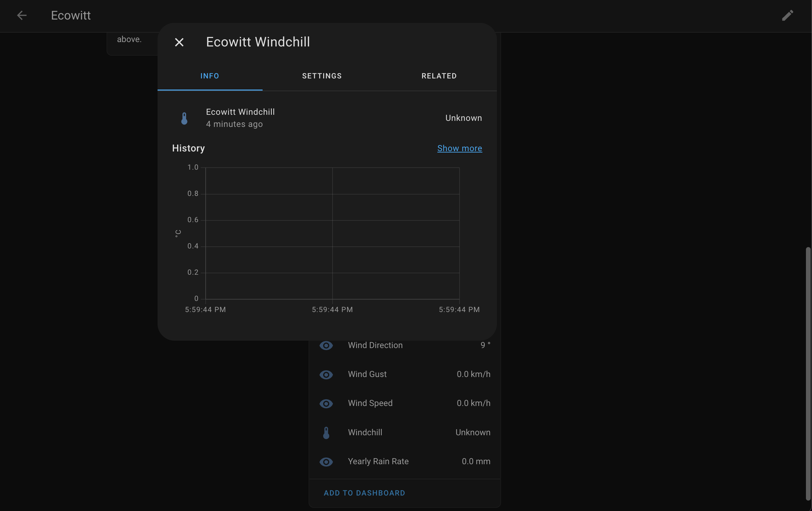Click the pencil edit icon at top right

[x=787, y=15]
